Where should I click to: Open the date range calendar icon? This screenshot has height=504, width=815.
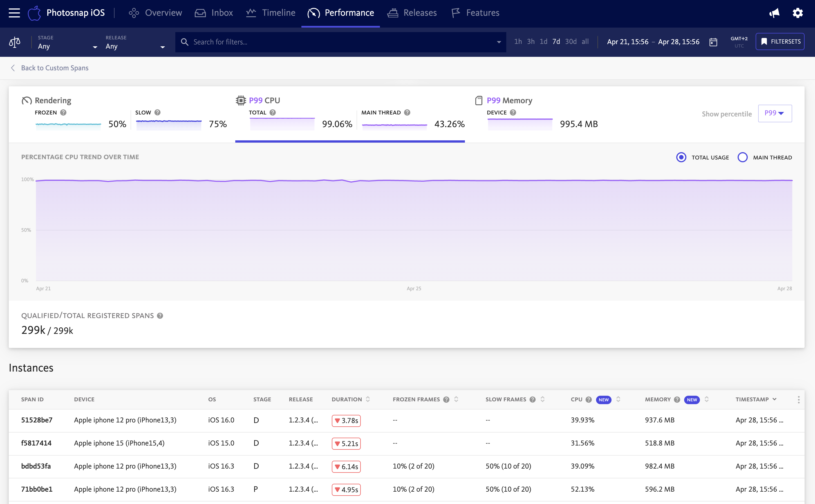tap(713, 42)
